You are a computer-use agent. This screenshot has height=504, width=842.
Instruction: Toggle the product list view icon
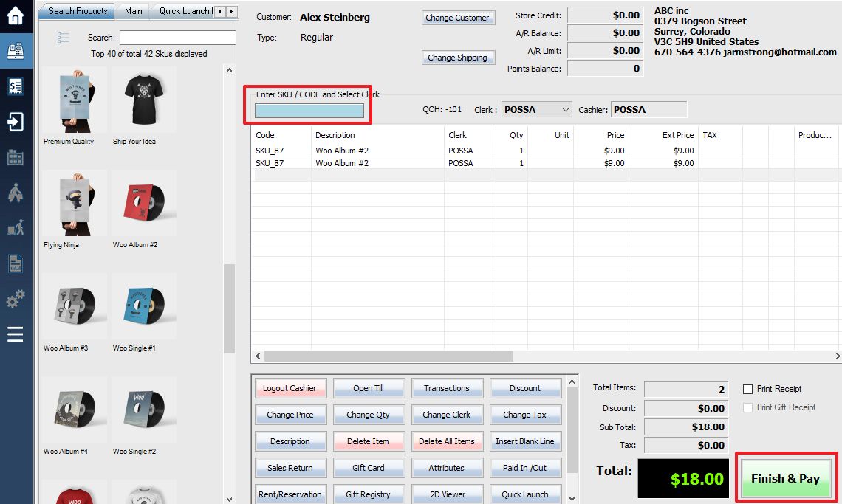pos(64,38)
